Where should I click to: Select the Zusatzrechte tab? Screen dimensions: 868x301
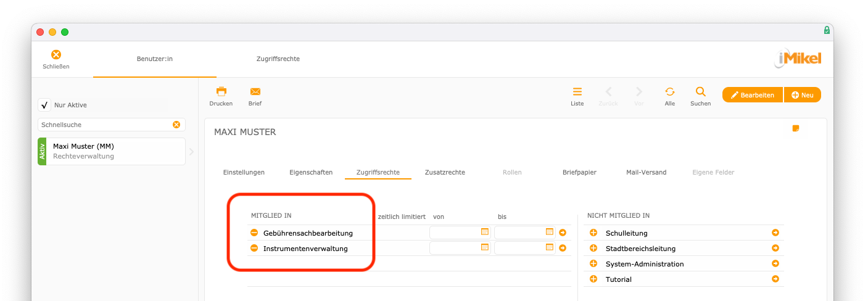pyautogui.click(x=445, y=172)
